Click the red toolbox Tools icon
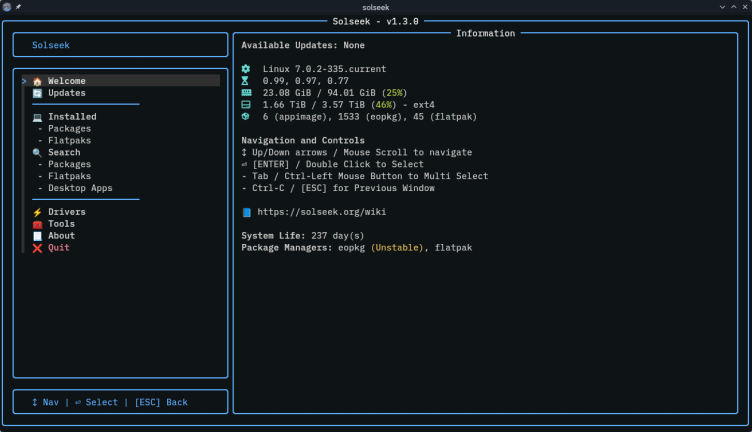752x432 pixels. point(37,224)
